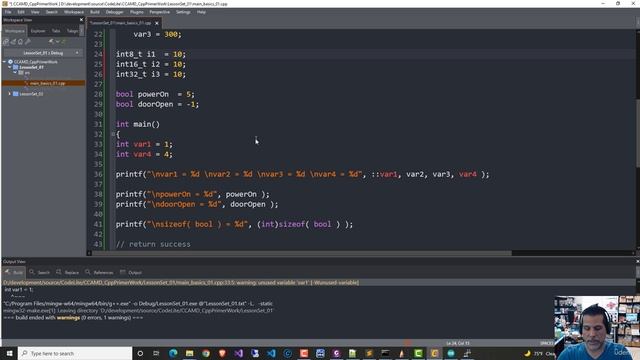Collapse the CCAMD_CppPrimerWork workspace node

[4, 62]
